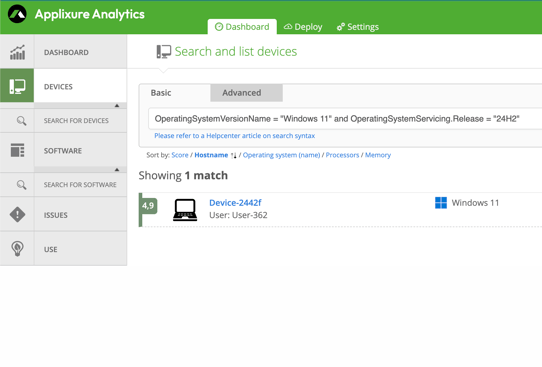Open the Helpcenter search syntax article link

click(x=234, y=136)
